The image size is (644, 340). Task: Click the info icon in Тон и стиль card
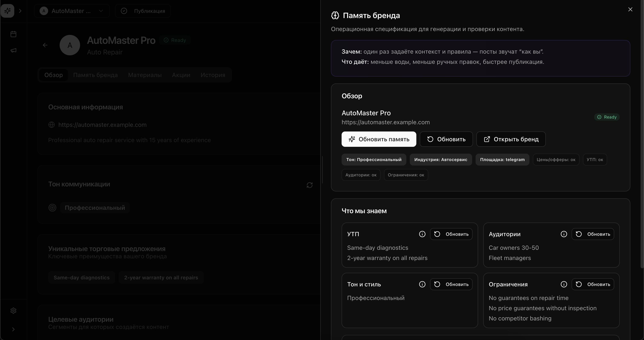pos(422,284)
